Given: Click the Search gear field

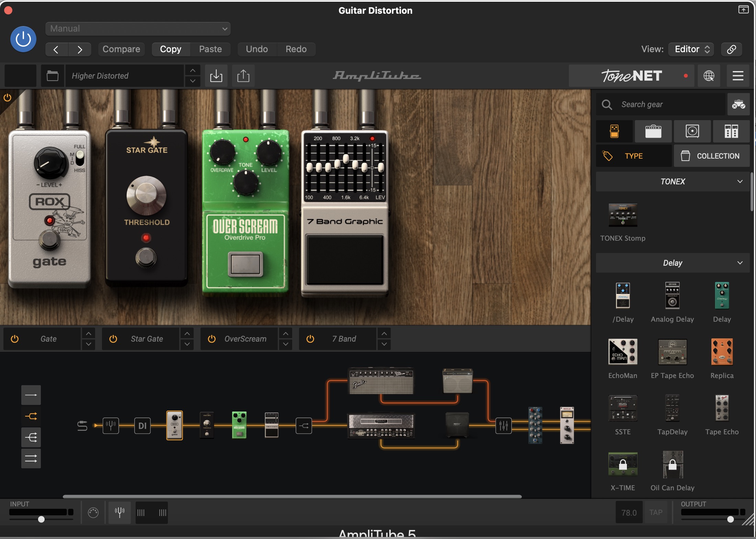Looking at the screenshot, I should [x=661, y=104].
